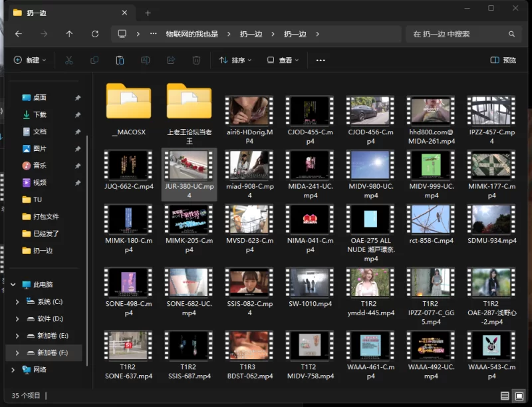Close the 扔一边 tab

tap(124, 13)
